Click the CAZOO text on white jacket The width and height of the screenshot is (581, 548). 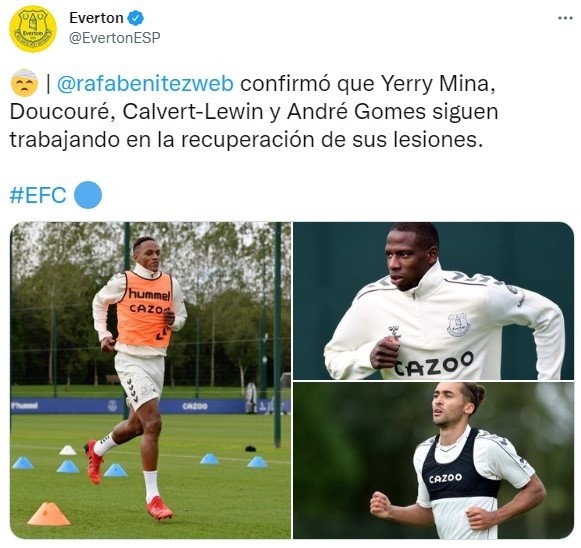[x=434, y=364]
